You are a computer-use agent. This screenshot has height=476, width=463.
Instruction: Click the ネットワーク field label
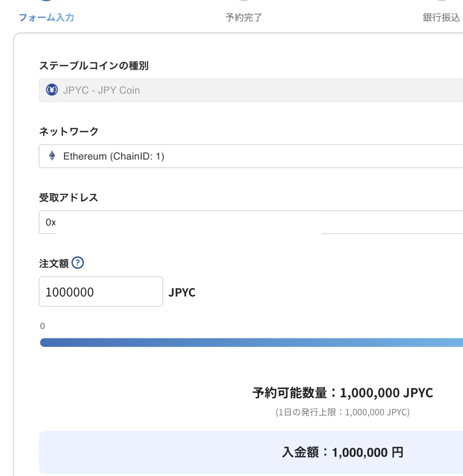69,132
